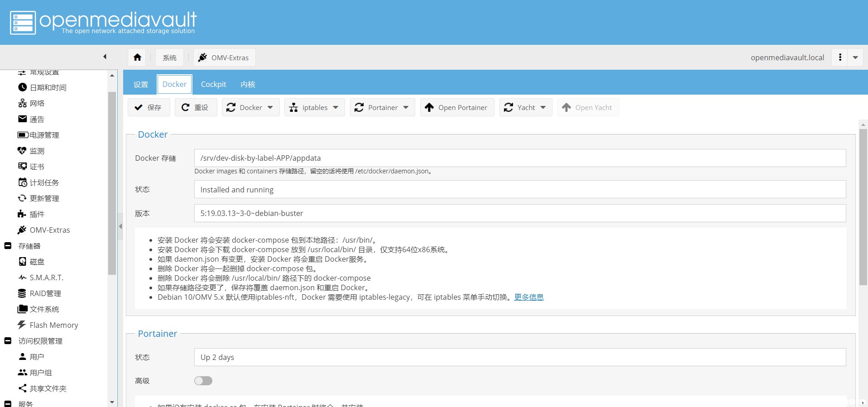
Task: Collapse the Access Rights Management section
Action: 8,341
